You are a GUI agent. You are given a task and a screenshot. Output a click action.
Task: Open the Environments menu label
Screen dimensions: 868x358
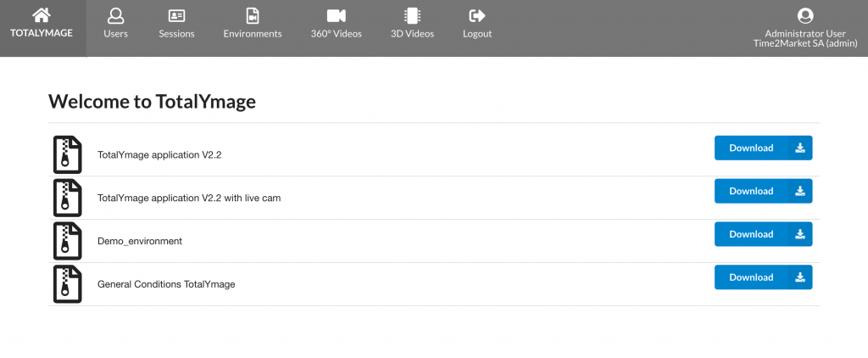click(x=253, y=34)
